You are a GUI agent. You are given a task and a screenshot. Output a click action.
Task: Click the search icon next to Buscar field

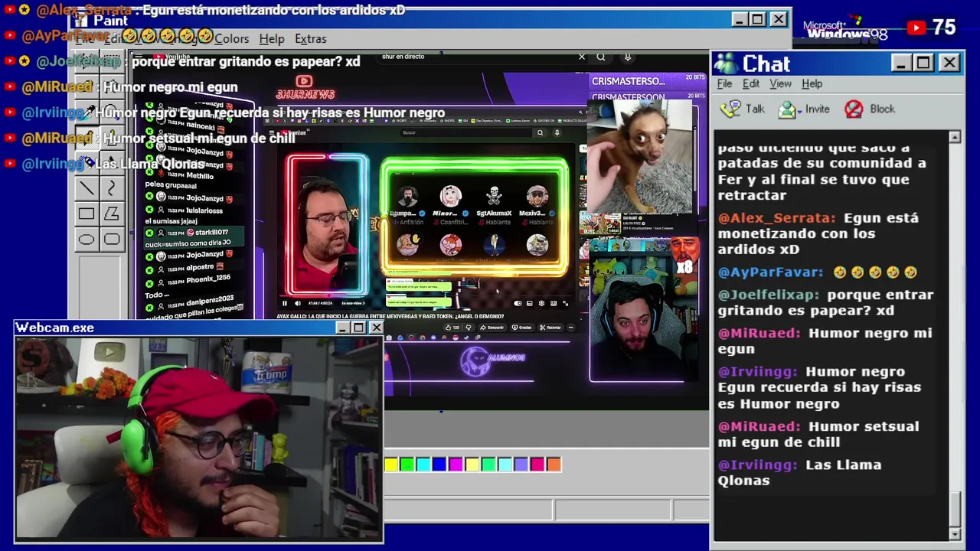[x=540, y=132]
